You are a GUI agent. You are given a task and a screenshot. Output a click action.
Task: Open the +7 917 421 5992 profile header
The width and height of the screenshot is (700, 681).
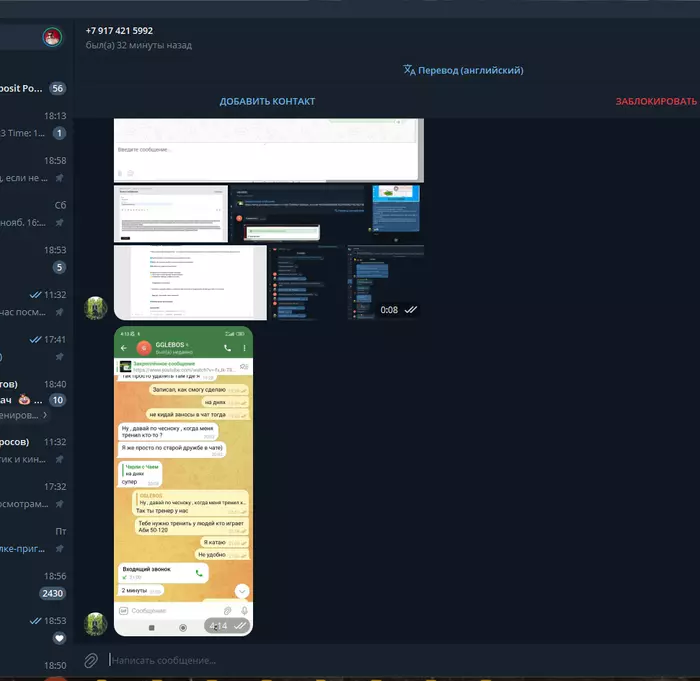119,31
